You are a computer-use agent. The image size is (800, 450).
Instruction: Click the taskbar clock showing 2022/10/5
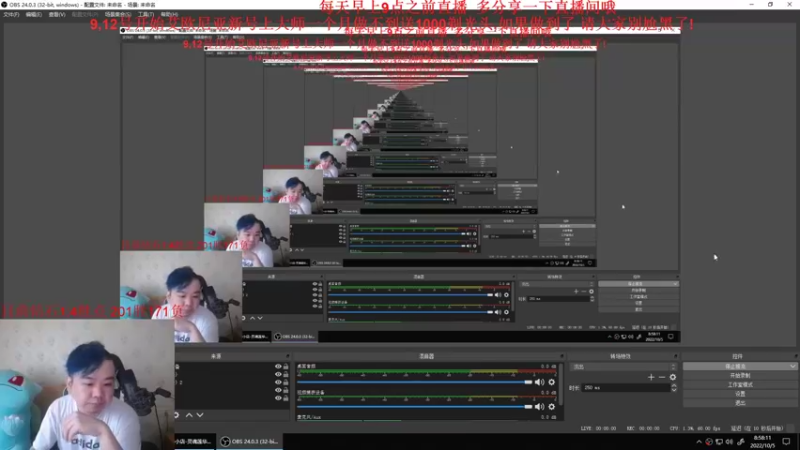(763, 442)
